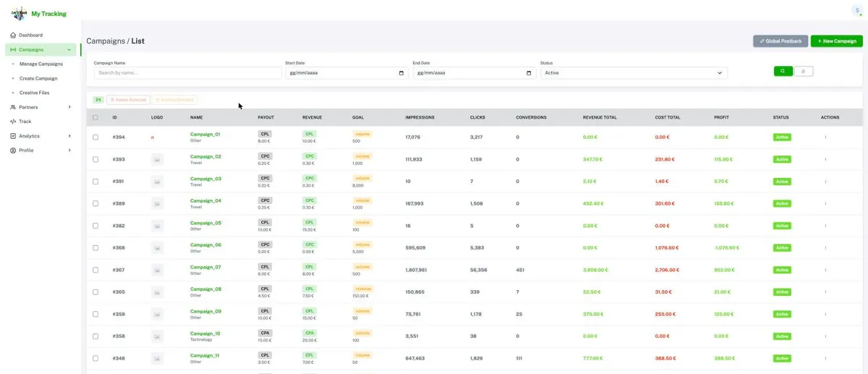
Task: Click the PROFIT column header
Action: (x=722, y=117)
